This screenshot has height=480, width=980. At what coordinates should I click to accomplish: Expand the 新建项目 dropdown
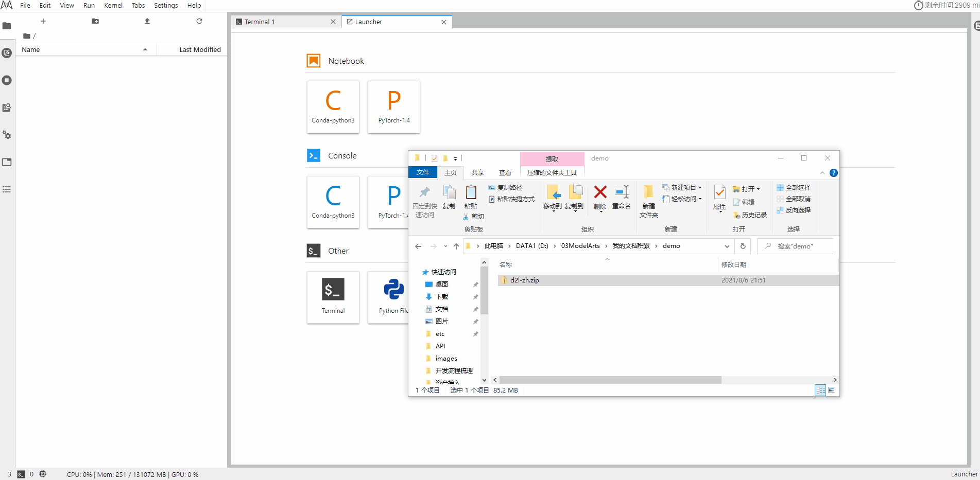pyautogui.click(x=699, y=187)
